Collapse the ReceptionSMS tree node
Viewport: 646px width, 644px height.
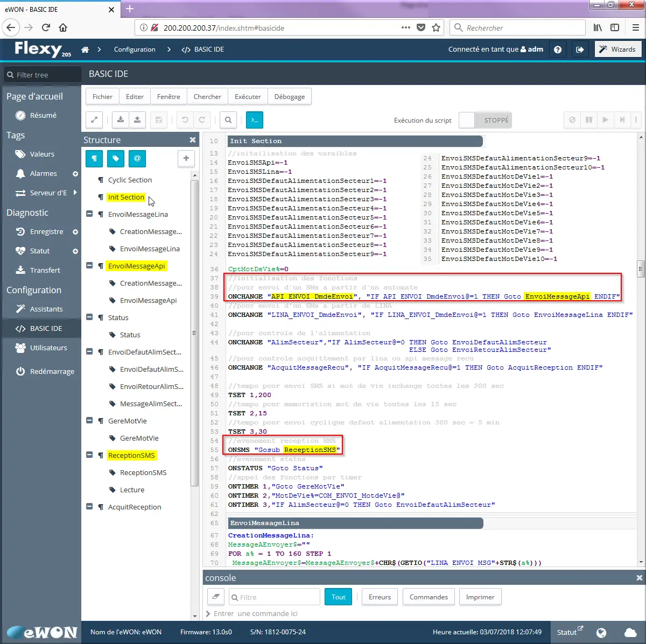[x=89, y=455]
